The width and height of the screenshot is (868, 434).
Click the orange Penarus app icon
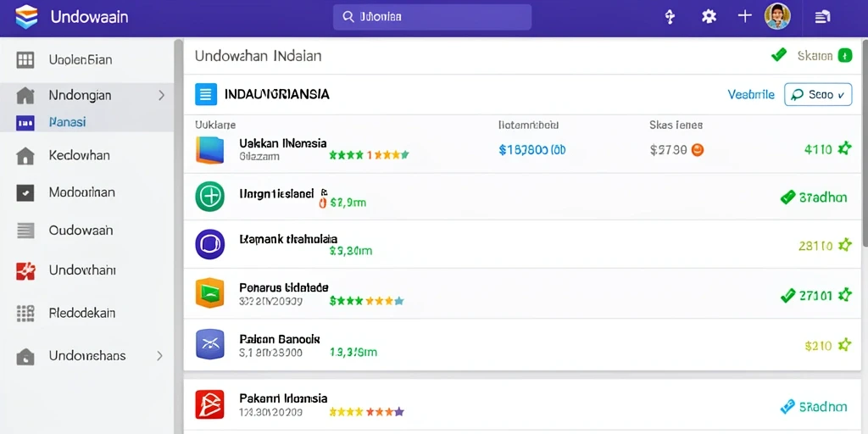[210, 292]
